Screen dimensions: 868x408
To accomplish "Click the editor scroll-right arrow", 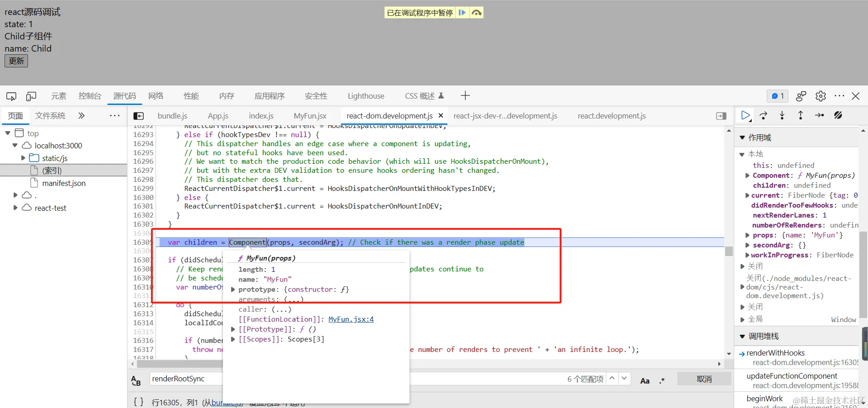I will coord(719,364).
